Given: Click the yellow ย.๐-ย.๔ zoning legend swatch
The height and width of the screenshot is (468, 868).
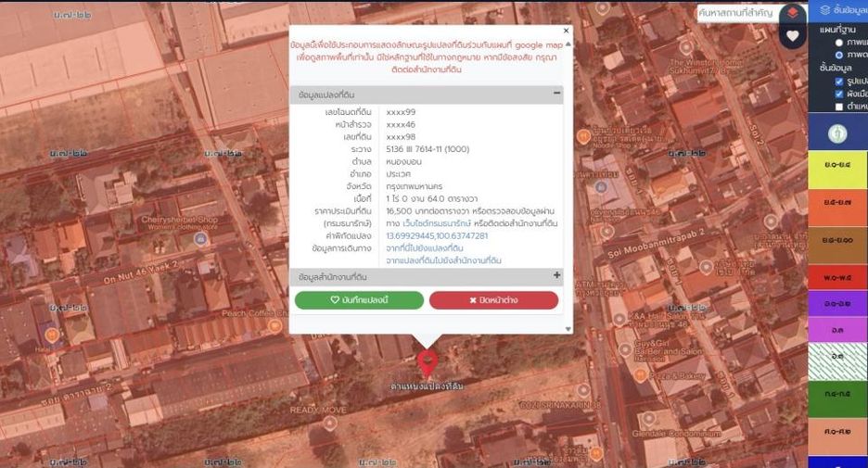Looking at the screenshot, I should tap(837, 171).
